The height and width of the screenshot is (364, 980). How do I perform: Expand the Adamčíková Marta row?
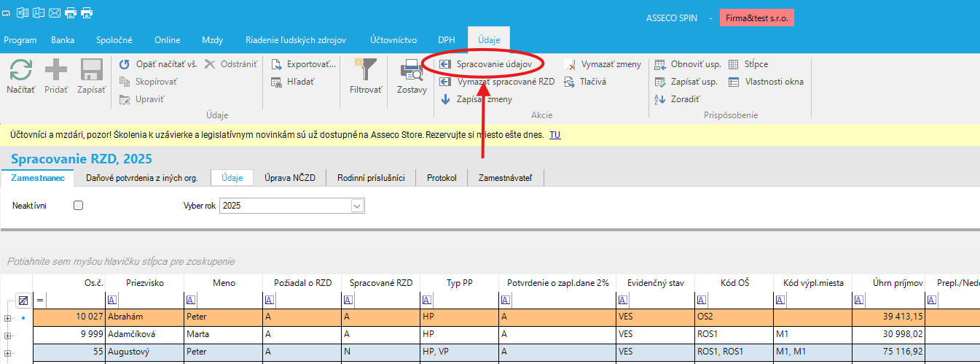pyautogui.click(x=8, y=336)
